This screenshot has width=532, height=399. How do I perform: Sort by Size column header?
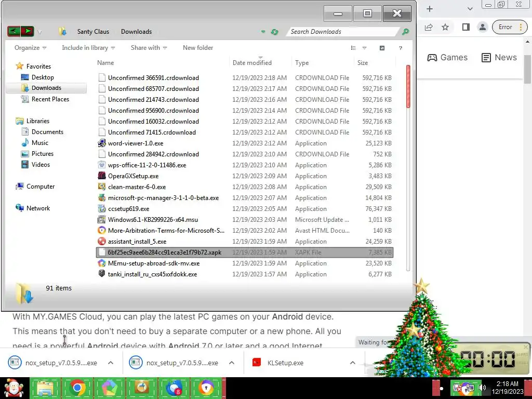pos(362,63)
